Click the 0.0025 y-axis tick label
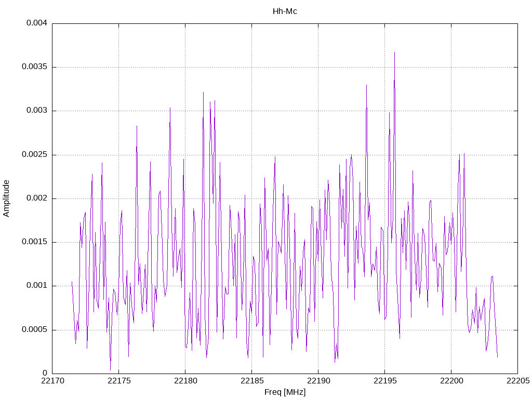Screen dimensions: 532x399 pyautogui.click(x=35, y=154)
